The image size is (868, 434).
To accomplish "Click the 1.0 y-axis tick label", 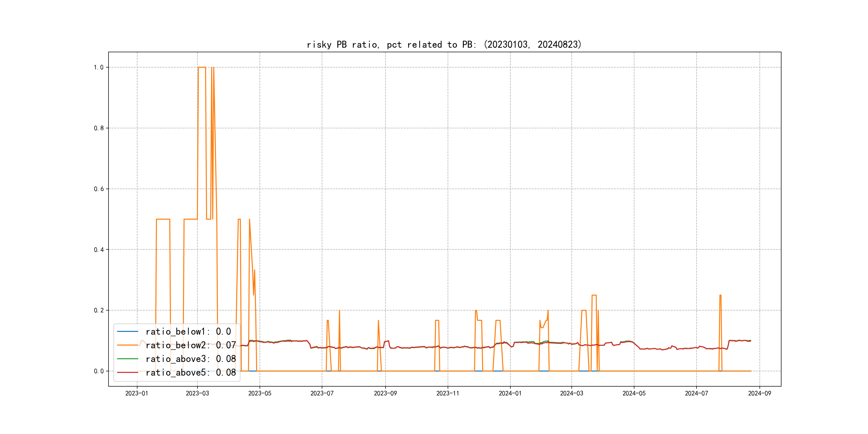I will click(98, 68).
